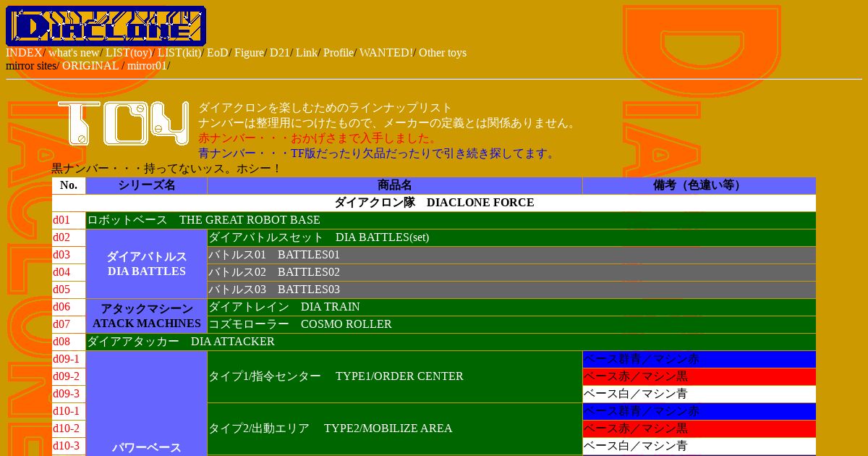This screenshot has width=868, height=456.
Task: Click the DIA TRAIN product entry
Action: 511,307
